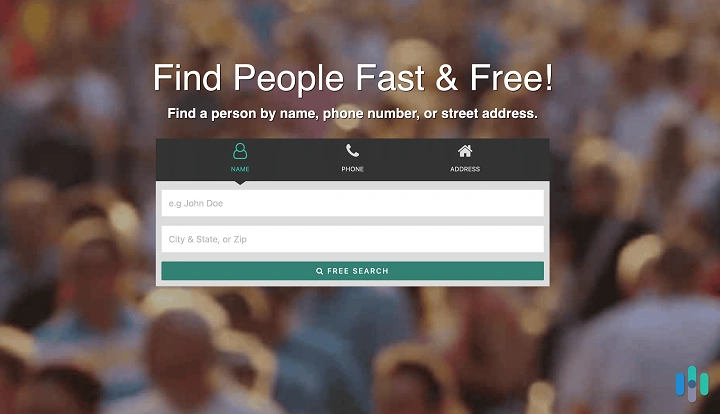Click 'street address' in the subheading
This screenshot has width=720, height=414.
(489, 113)
